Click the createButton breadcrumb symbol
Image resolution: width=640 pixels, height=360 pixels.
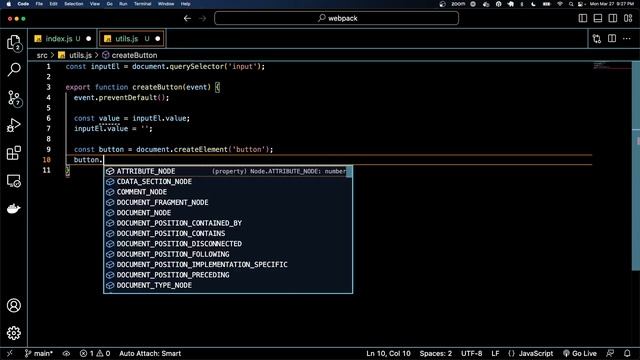pyautogui.click(x=134, y=55)
